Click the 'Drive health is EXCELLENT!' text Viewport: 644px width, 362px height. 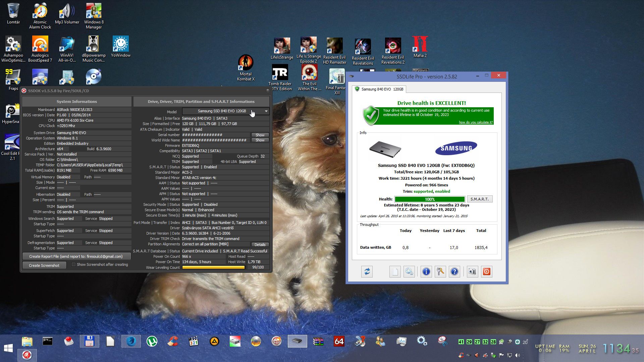click(431, 103)
